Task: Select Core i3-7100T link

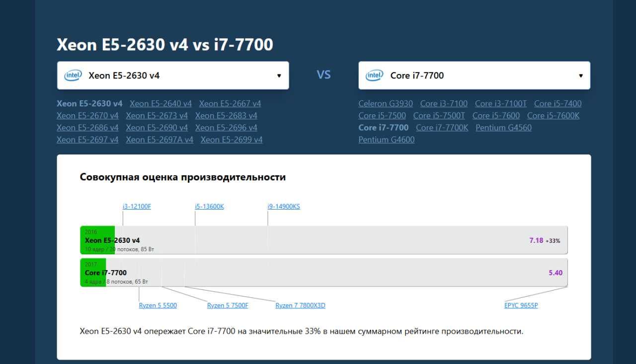Action: pyautogui.click(x=501, y=103)
